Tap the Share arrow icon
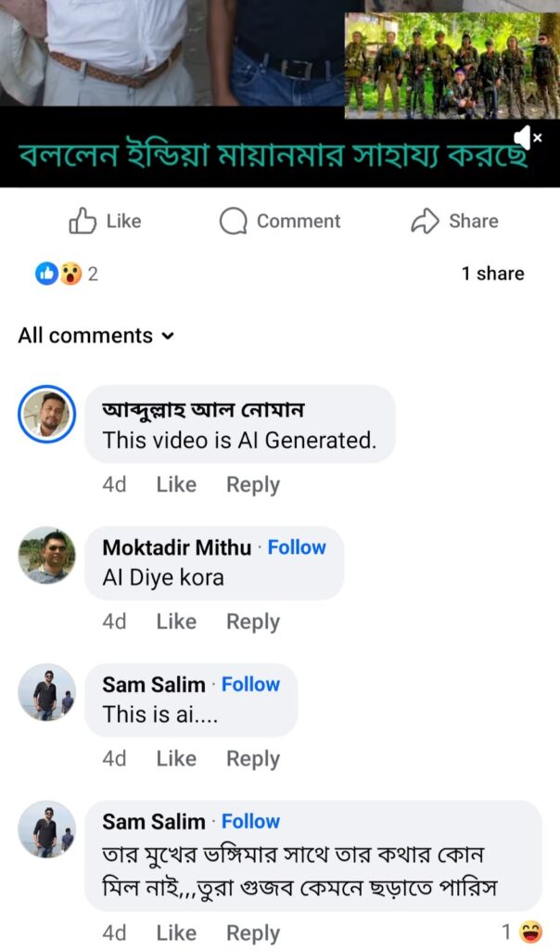 pos(425,221)
